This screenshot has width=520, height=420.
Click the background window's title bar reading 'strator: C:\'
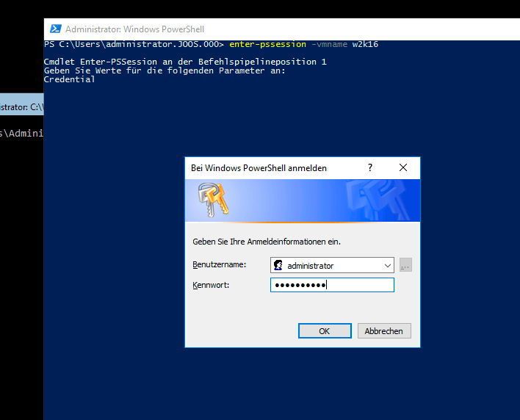pyautogui.click(x=21, y=104)
